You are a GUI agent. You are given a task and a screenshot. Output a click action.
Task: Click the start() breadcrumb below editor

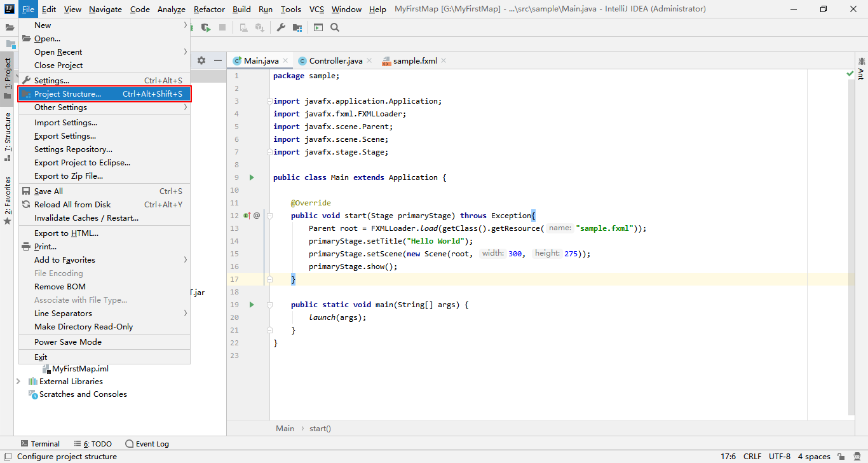[320, 429]
